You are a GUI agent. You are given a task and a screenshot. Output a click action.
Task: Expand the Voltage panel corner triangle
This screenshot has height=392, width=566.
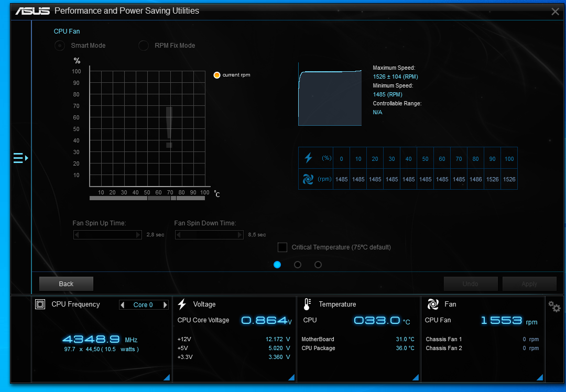pos(291,377)
